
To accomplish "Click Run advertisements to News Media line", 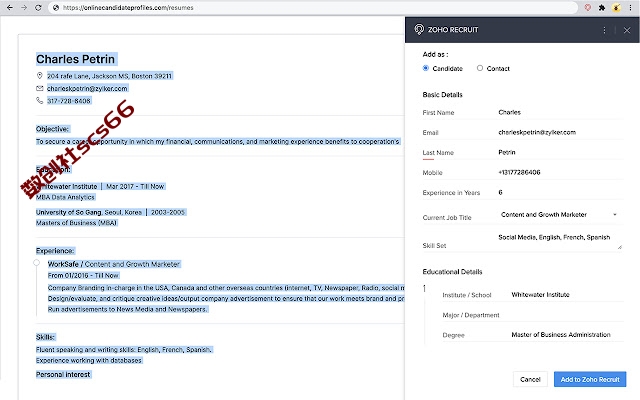I will [128, 309].
